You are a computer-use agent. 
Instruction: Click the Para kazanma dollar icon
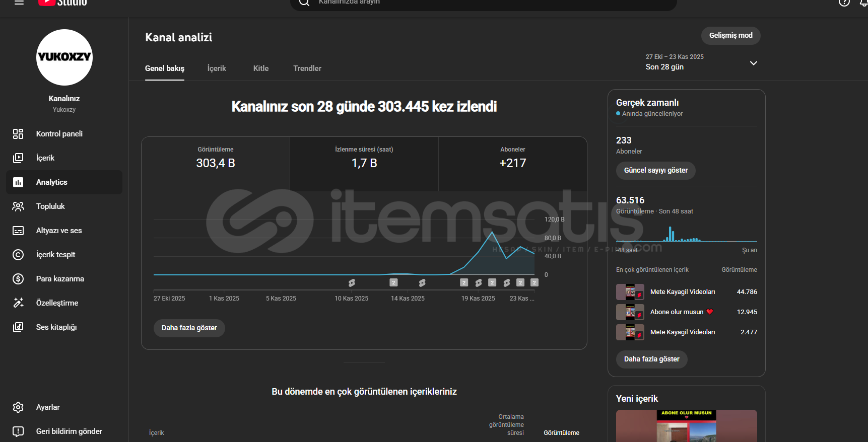click(18, 279)
